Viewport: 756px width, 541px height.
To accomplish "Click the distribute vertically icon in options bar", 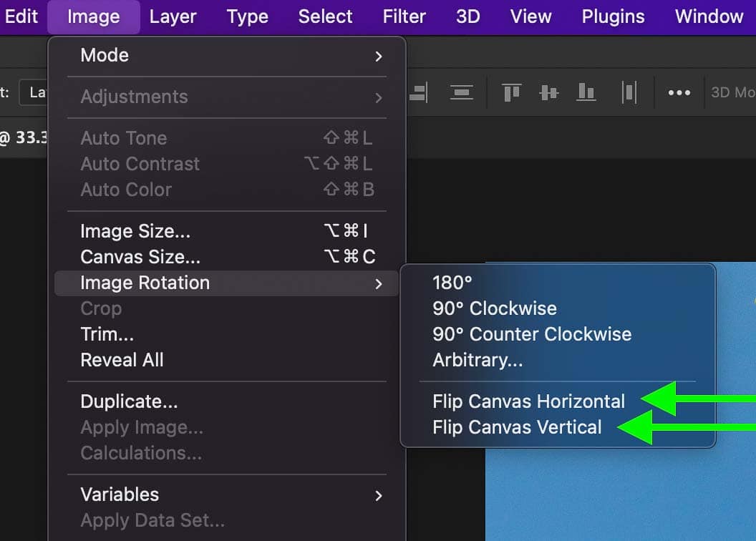I will pos(462,92).
